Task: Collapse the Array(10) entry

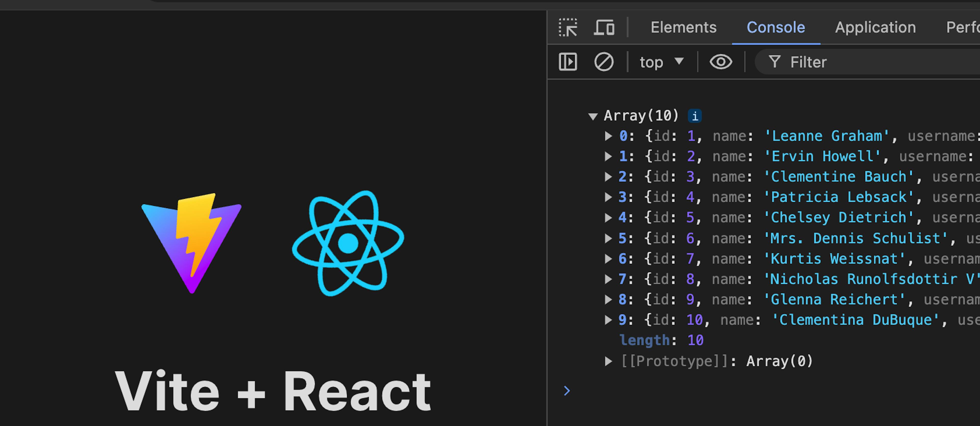Action: tap(593, 116)
